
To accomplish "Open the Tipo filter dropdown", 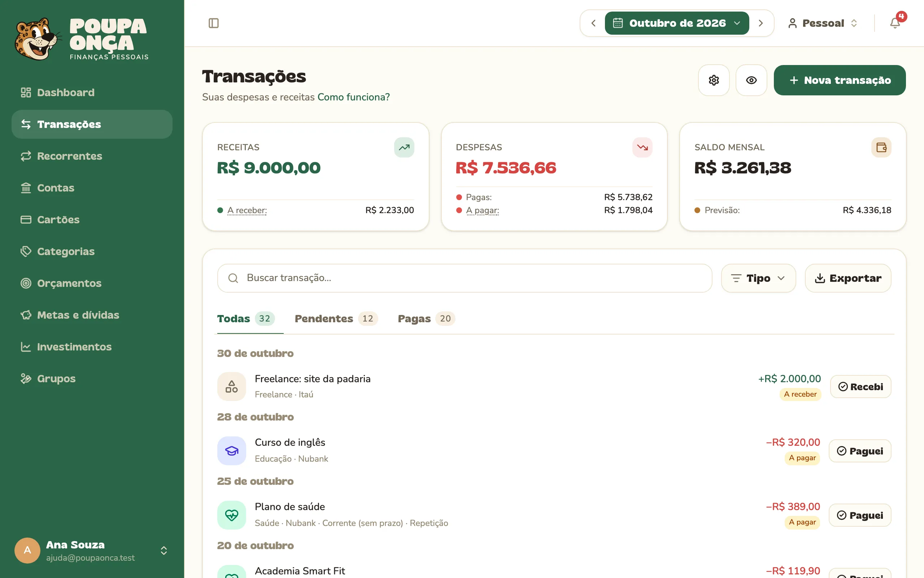I will (x=758, y=278).
